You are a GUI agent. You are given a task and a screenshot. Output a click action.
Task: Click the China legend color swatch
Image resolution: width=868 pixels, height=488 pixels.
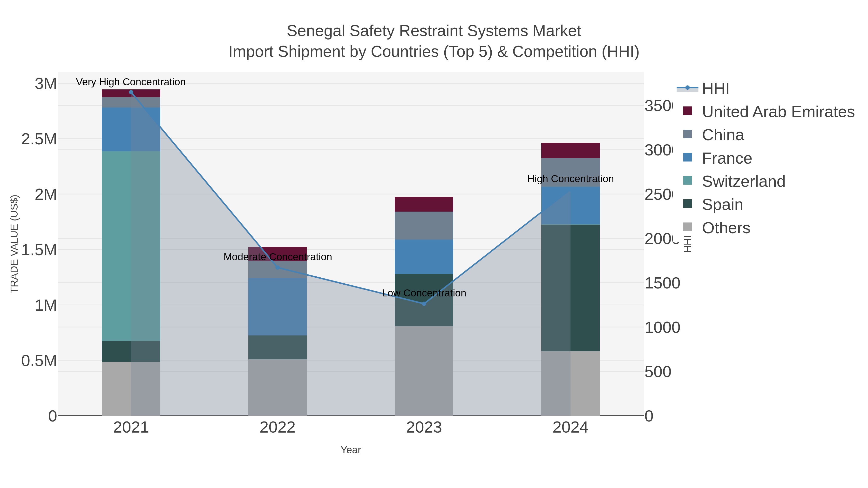[687, 134]
